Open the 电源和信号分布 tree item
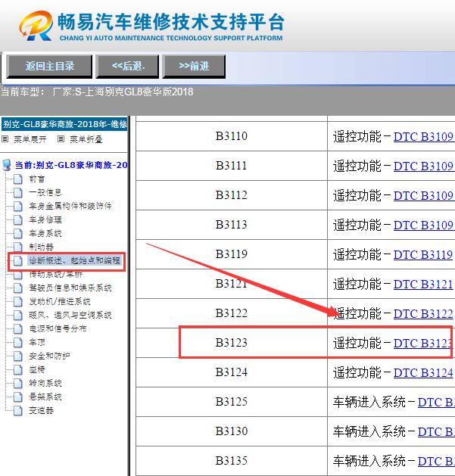The height and width of the screenshot is (476, 455). (58, 328)
